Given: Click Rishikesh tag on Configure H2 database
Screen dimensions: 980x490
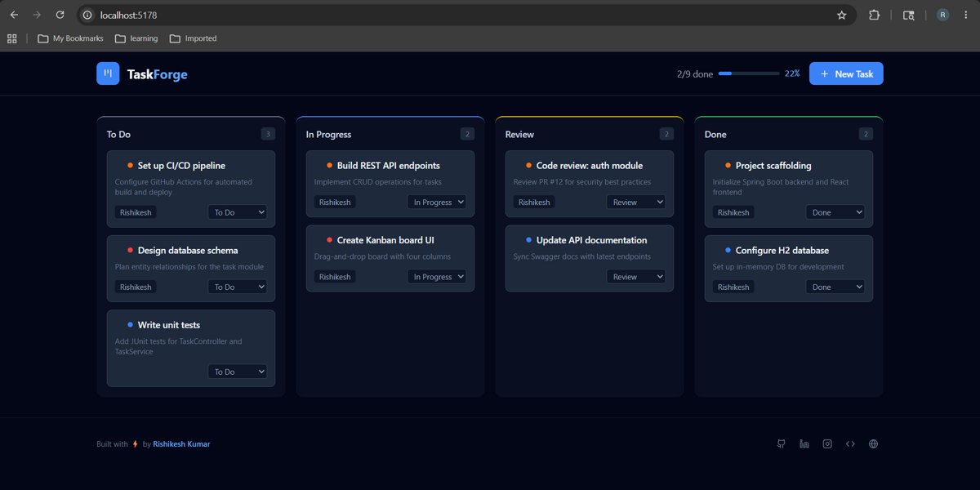Looking at the screenshot, I should click(x=733, y=287).
